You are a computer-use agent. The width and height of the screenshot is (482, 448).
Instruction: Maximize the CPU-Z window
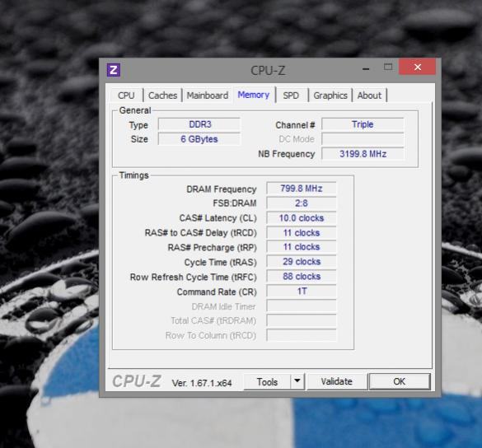[388, 67]
